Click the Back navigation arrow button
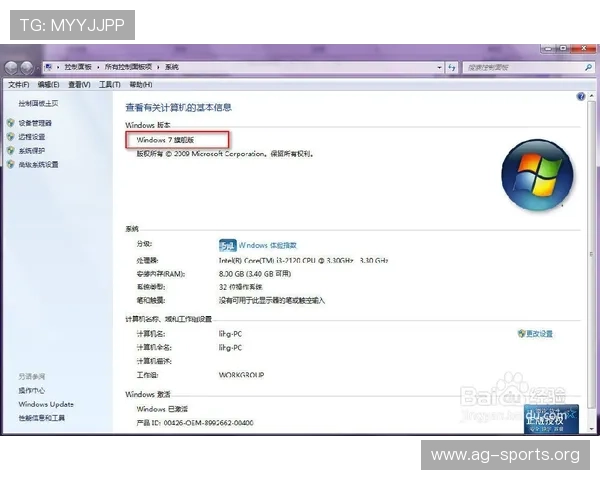Image resolution: width=600 pixels, height=480 pixels. click(x=11, y=68)
